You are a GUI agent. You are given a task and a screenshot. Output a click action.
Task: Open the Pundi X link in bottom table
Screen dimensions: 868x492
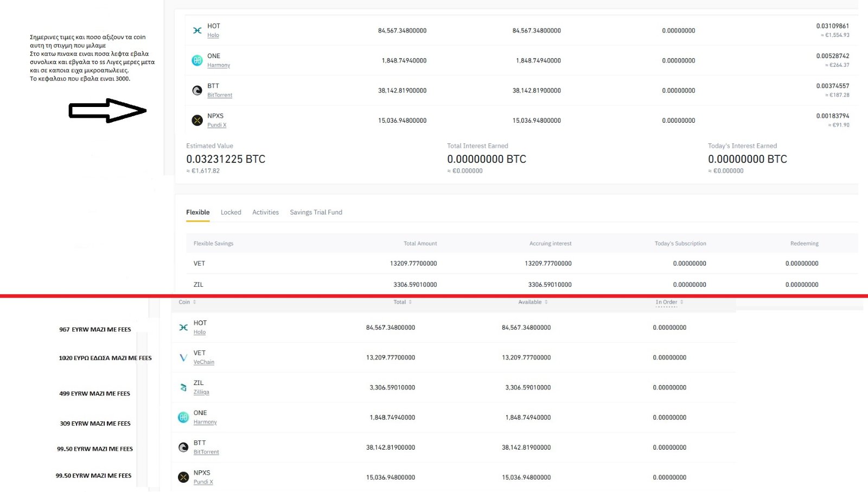tap(203, 482)
